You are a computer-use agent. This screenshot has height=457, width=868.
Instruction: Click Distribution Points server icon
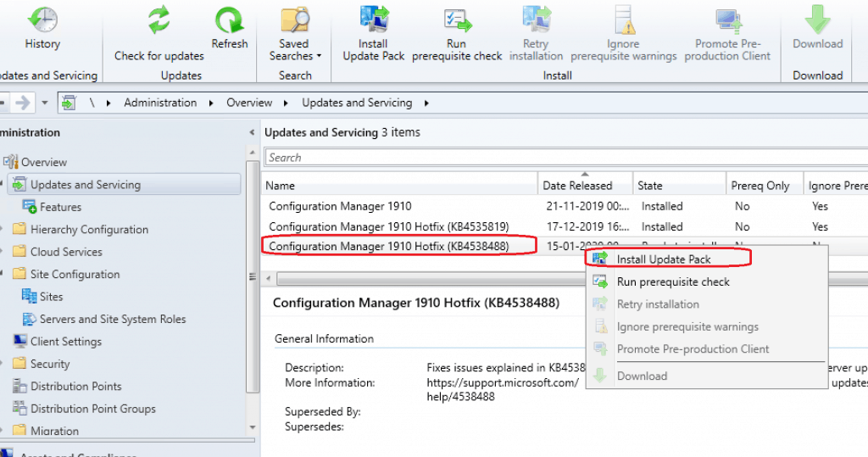[20, 386]
